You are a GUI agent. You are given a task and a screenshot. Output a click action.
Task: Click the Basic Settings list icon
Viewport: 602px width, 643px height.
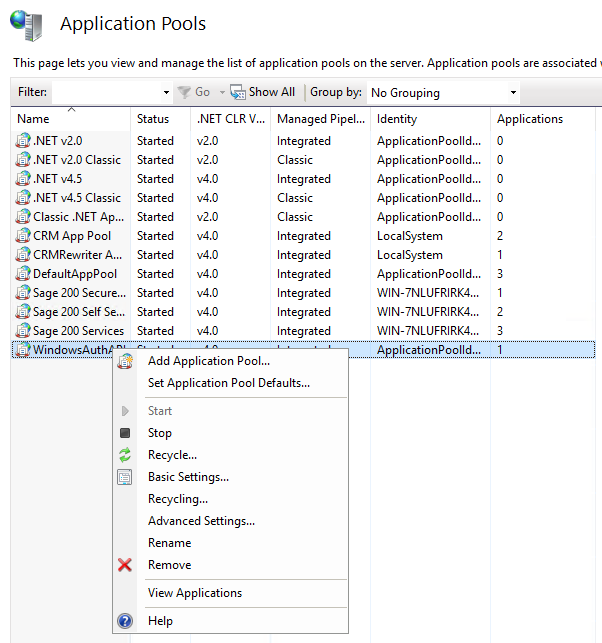(125, 477)
